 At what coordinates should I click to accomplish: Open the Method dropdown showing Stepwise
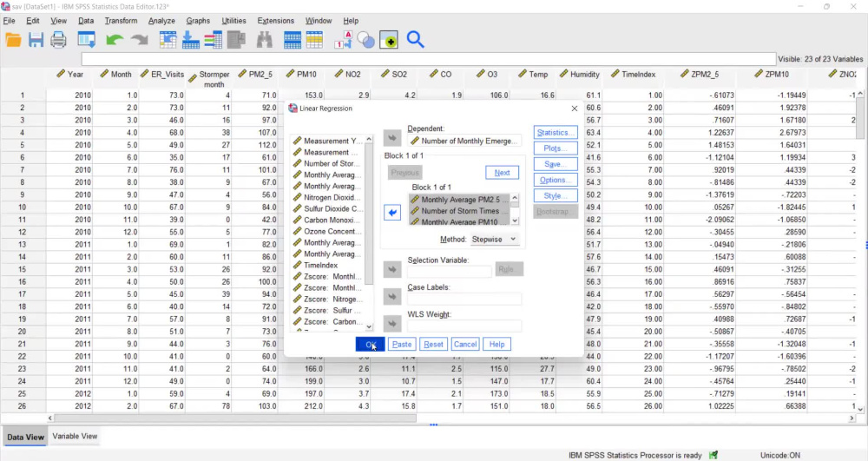(x=494, y=239)
